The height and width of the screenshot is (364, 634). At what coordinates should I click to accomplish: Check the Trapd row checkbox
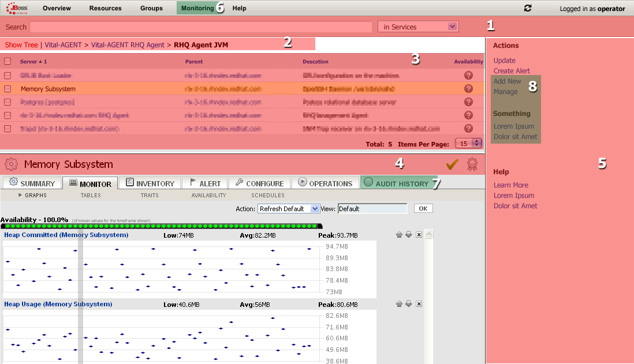pos(8,129)
